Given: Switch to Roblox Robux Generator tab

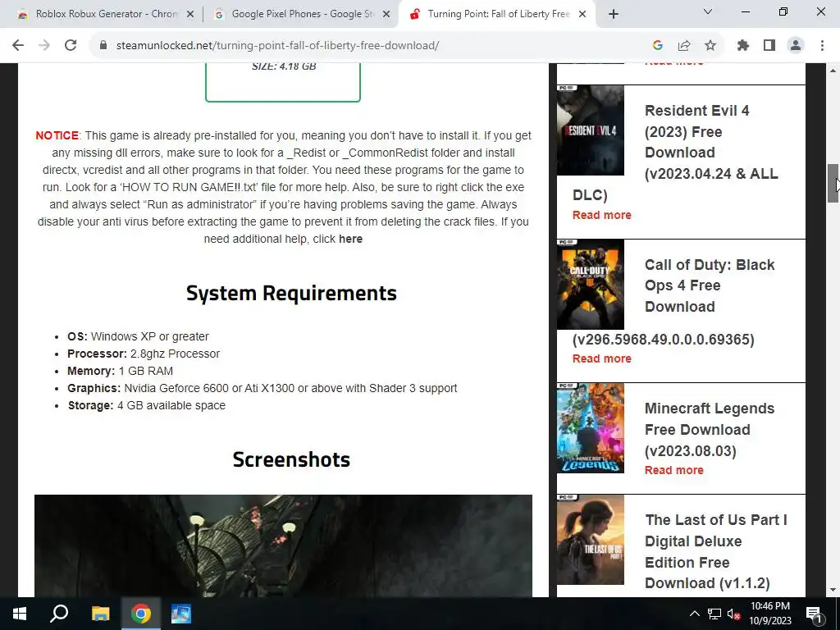Looking at the screenshot, I should pos(106,15).
